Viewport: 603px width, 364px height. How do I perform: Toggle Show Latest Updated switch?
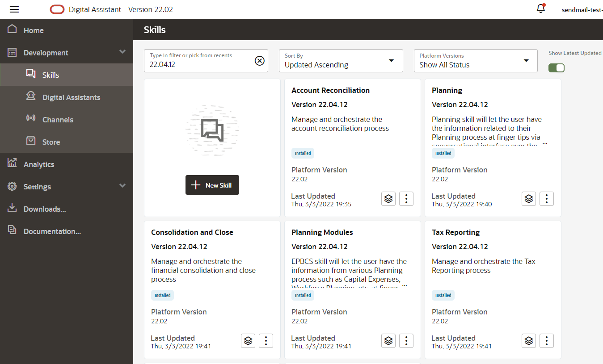(557, 68)
